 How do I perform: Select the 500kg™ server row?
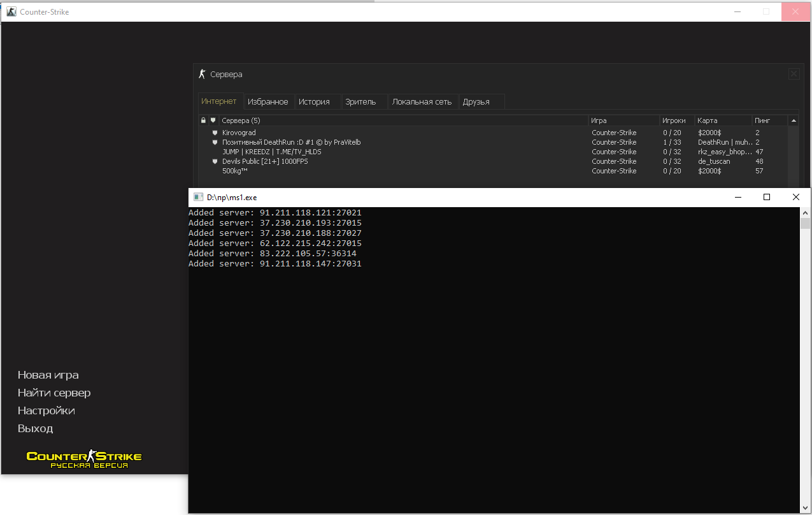point(493,171)
